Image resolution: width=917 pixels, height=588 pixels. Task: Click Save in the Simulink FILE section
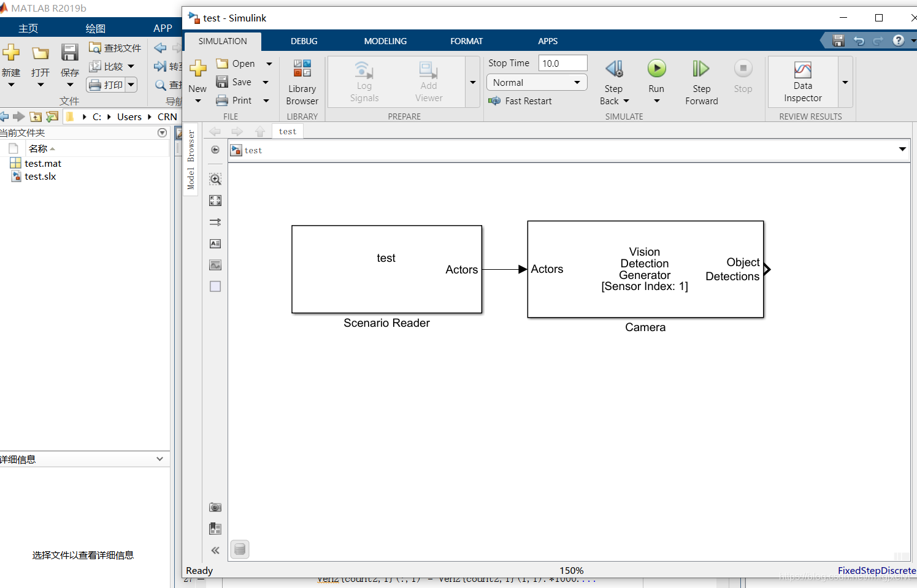234,82
